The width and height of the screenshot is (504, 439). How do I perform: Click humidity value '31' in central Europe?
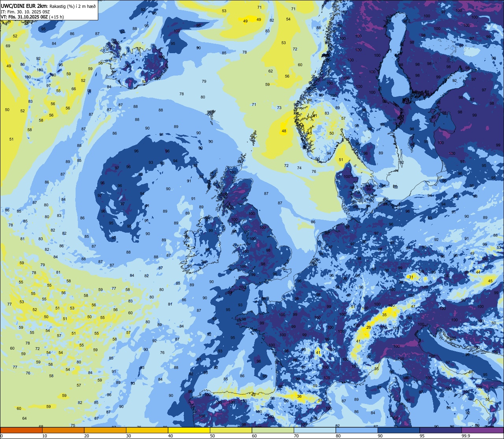tap(411, 277)
